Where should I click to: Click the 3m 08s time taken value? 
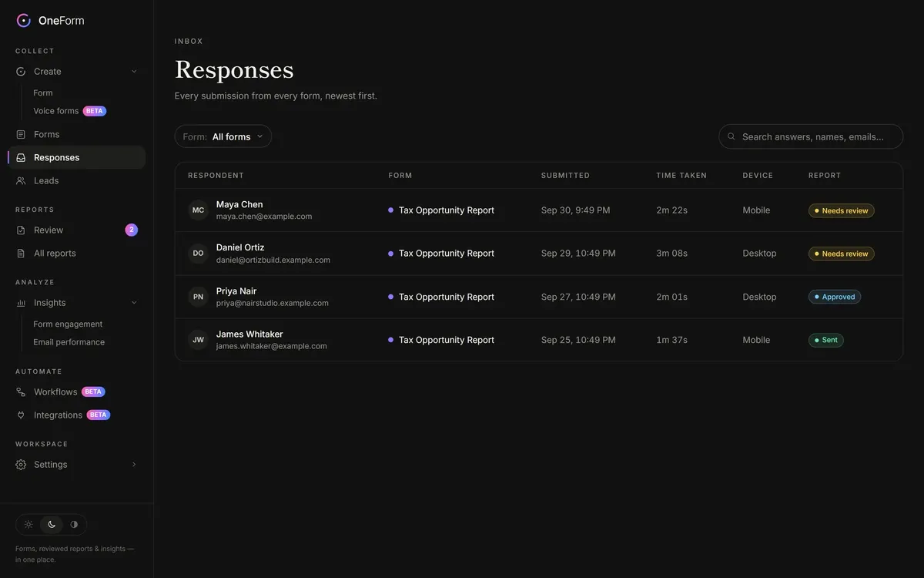pyautogui.click(x=672, y=254)
